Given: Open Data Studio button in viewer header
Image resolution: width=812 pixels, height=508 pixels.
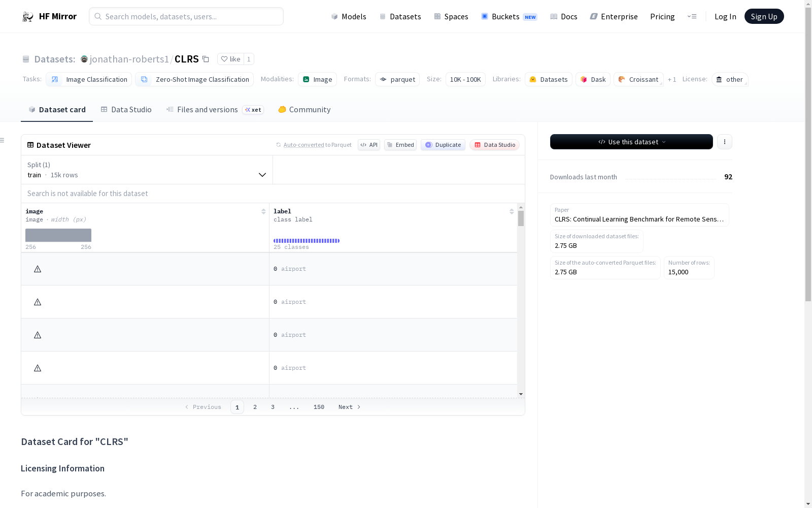Looking at the screenshot, I should click(x=495, y=145).
